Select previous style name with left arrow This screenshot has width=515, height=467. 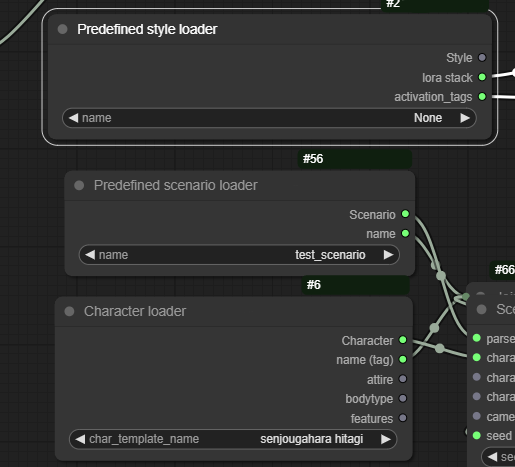73,118
